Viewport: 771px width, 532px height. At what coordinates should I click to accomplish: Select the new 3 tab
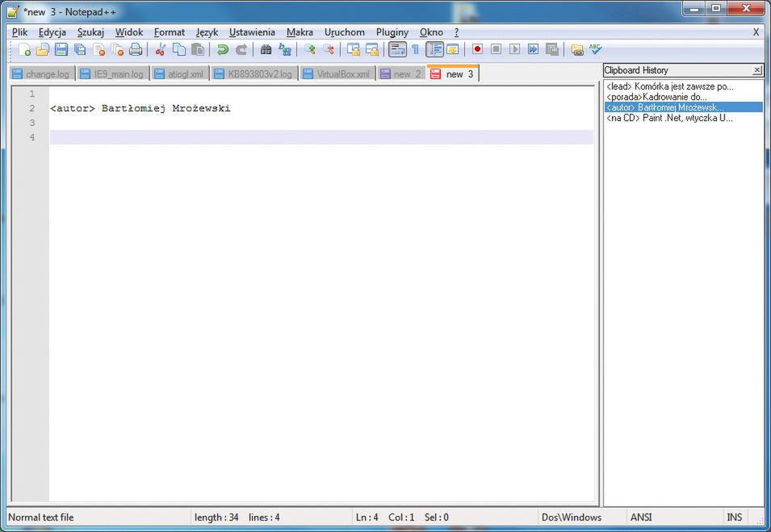point(453,73)
